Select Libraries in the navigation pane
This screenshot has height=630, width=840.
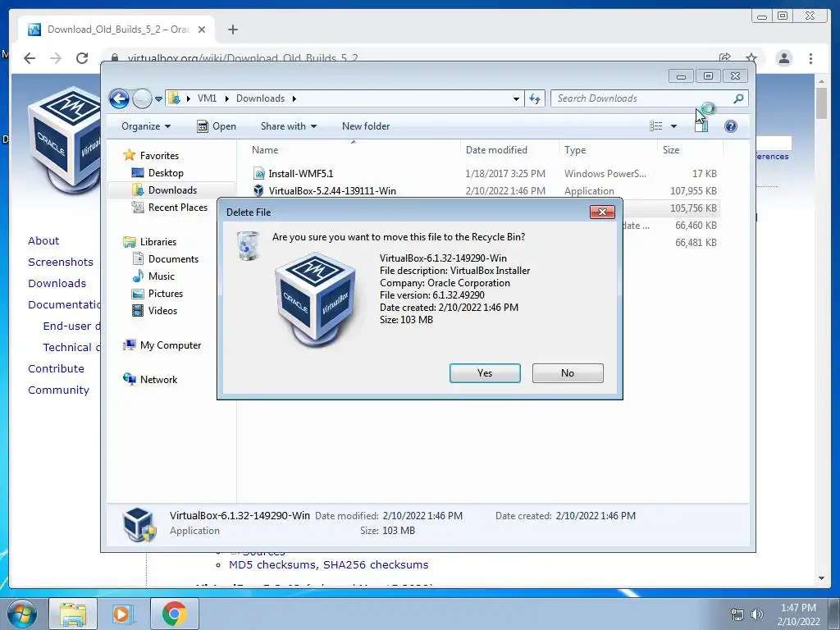[x=158, y=242]
